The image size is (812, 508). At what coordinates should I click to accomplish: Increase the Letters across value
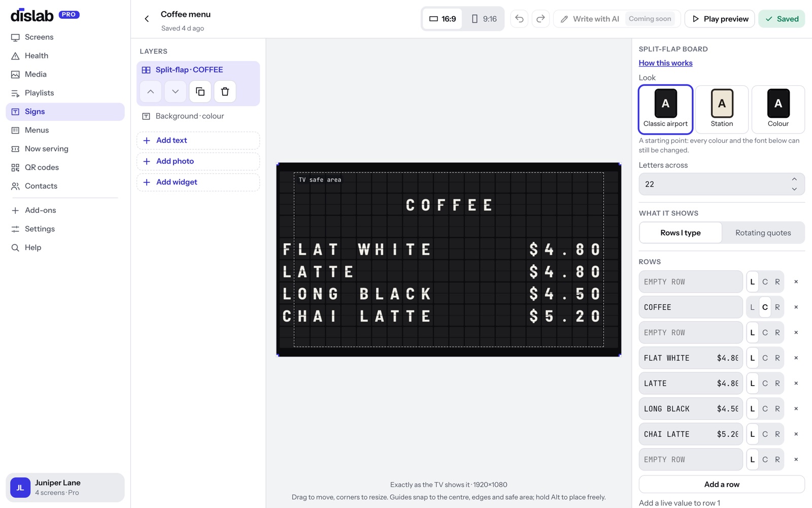(x=794, y=179)
